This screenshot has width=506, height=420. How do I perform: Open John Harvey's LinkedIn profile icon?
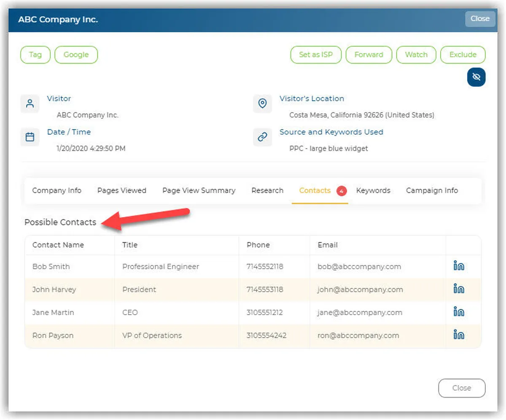pos(459,289)
